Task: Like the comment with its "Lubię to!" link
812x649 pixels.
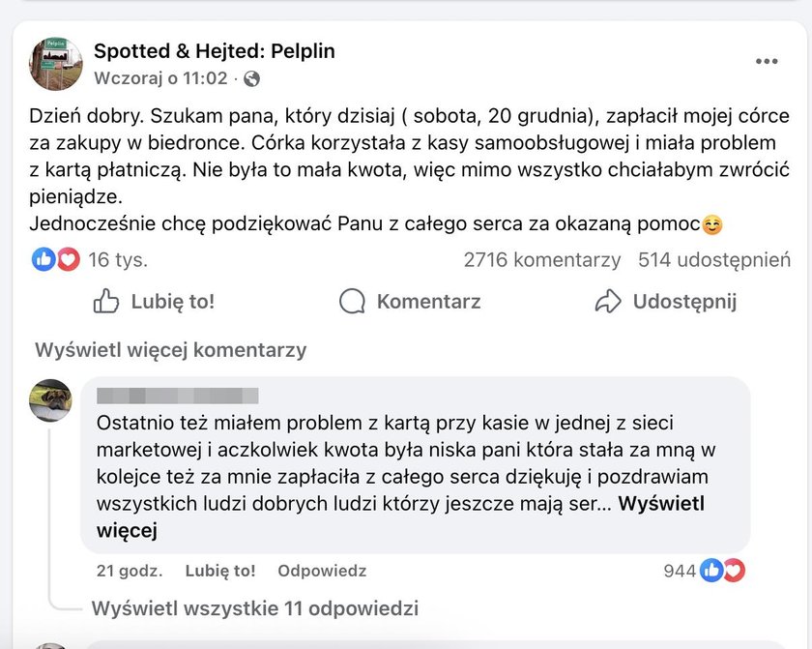Action: point(220,571)
